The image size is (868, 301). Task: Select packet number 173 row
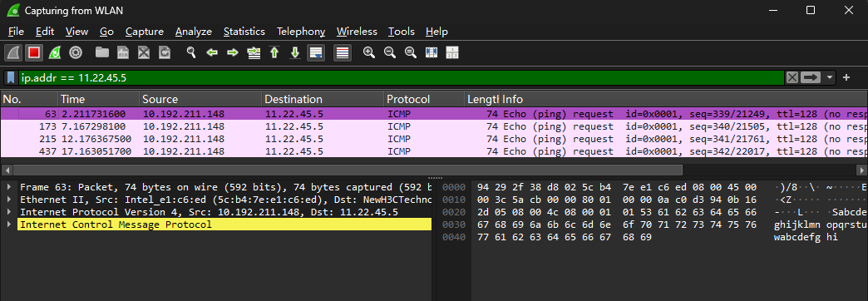(434, 126)
